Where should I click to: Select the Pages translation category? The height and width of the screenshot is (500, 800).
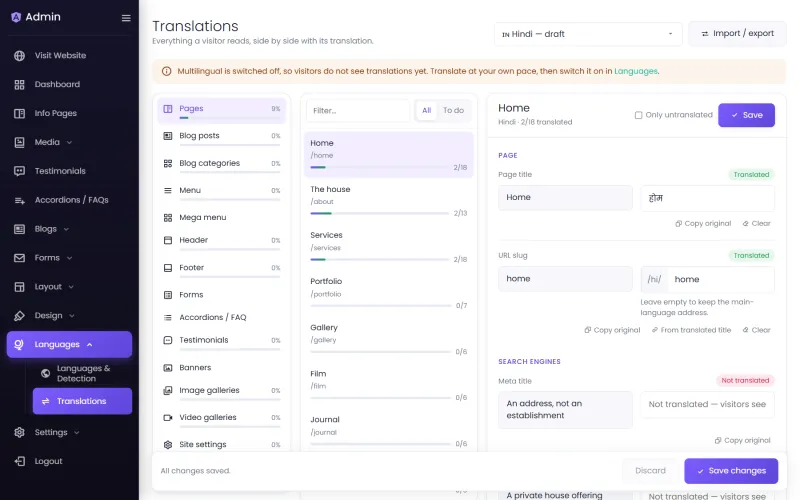click(x=221, y=110)
